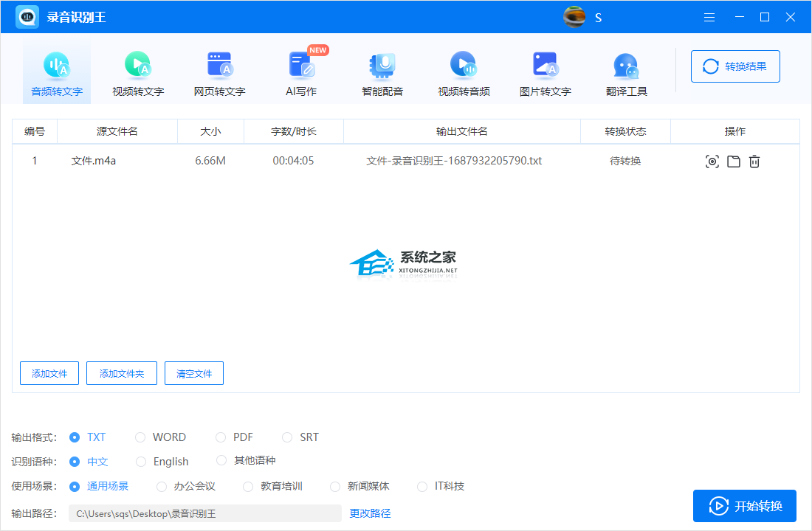Viewport: 812px width, 531px height.
Task: Click the 转换结果 conversion results button
Action: coord(735,66)
